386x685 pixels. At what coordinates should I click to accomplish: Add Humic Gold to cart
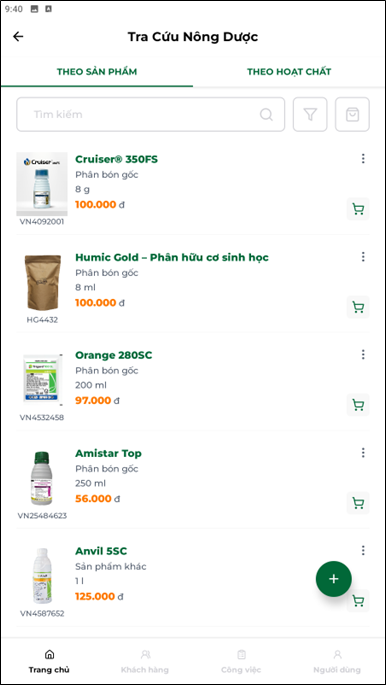coord(358,307)
